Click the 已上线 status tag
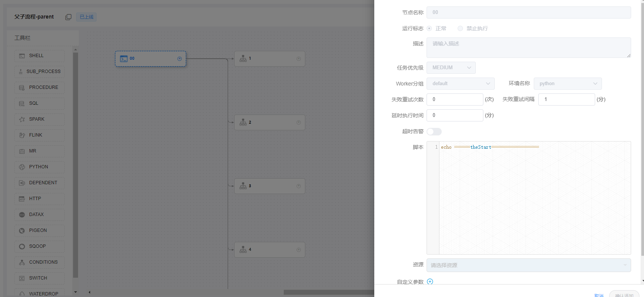644x297 pixels. tap(86, 17)
